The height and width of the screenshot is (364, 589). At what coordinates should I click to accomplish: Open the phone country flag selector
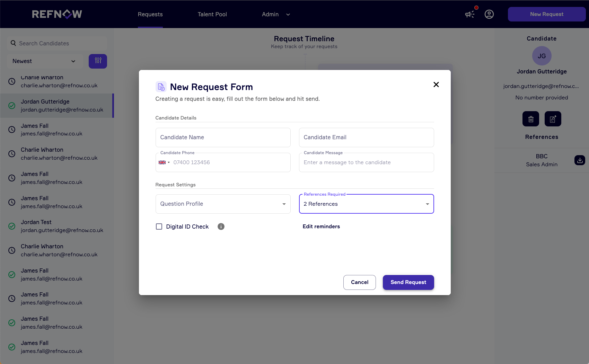pos(164,162)
